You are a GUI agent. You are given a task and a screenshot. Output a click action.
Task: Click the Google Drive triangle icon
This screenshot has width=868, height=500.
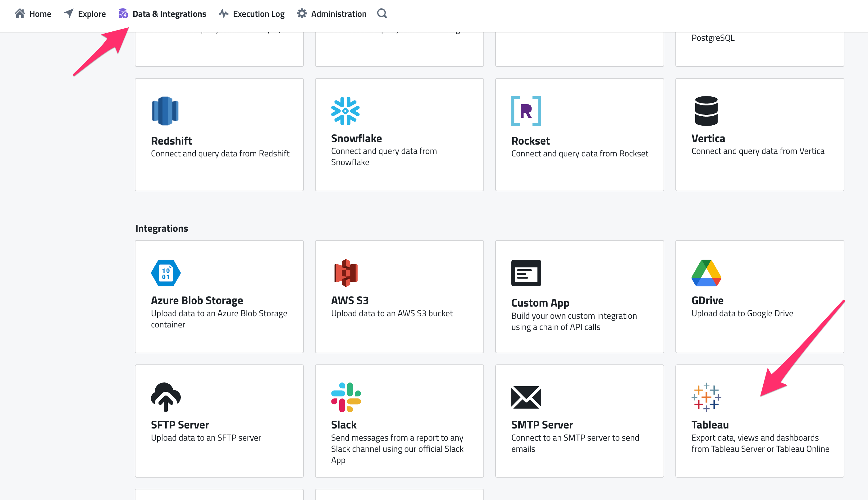click(706, 273)
